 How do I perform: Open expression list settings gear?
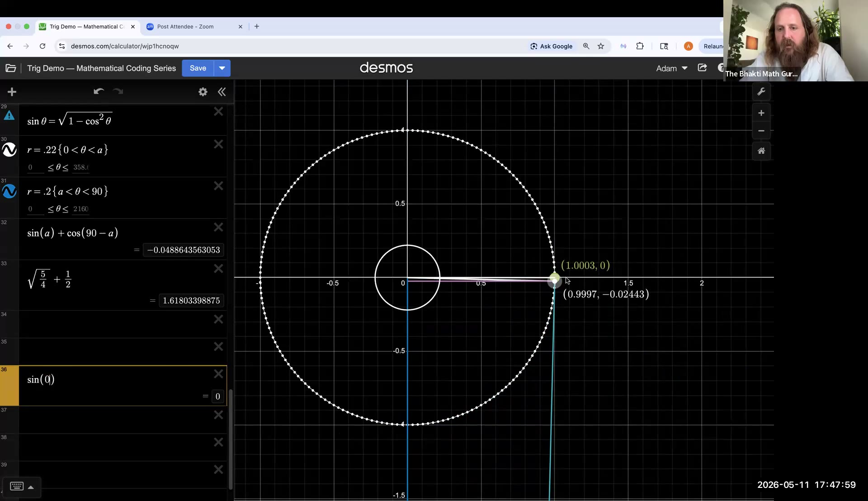coord(203,92)
